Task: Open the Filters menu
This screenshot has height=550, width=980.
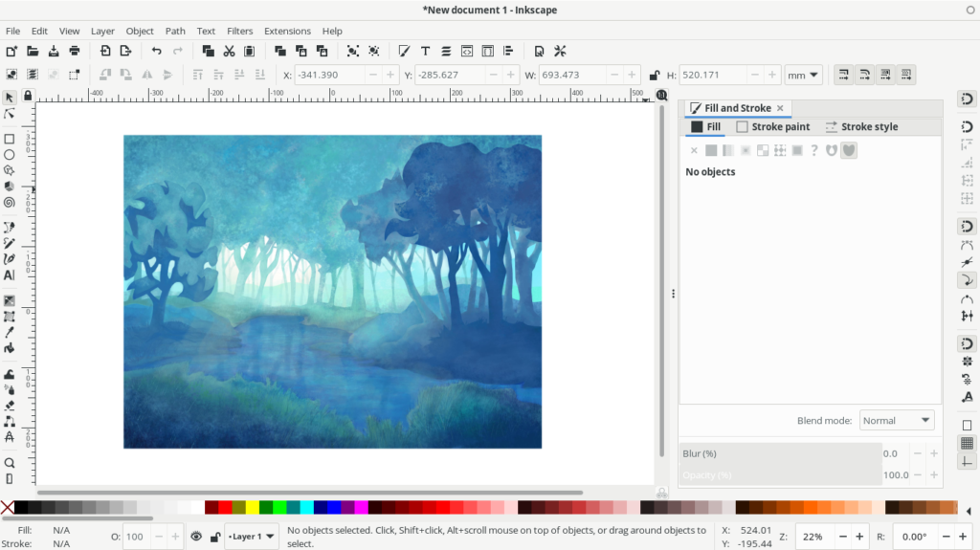Action: [x=239, y=31]
